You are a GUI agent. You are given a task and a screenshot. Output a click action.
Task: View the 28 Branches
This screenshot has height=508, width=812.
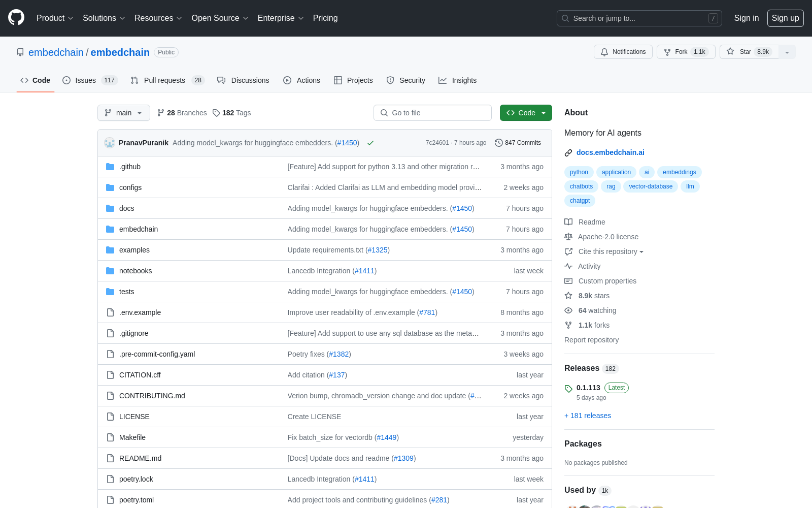tap(182, 113)
